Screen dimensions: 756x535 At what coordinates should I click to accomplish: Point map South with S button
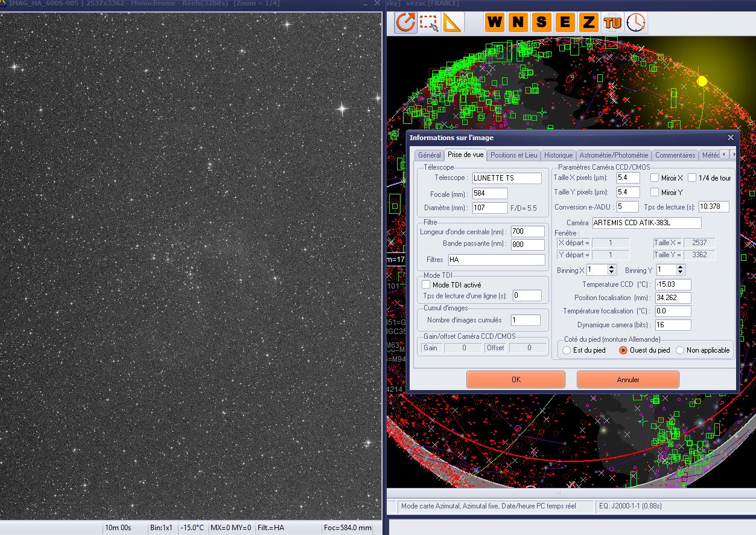[542, 22]
